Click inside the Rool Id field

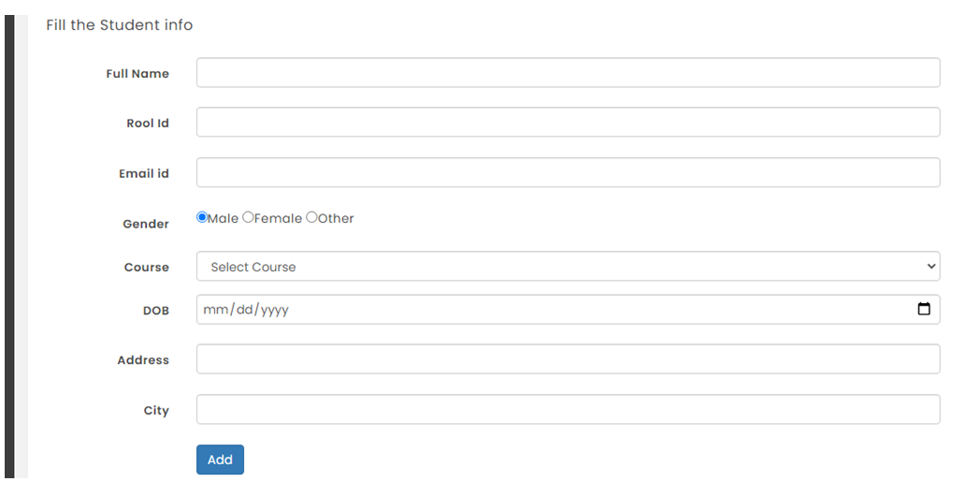(x=569, y=122)
